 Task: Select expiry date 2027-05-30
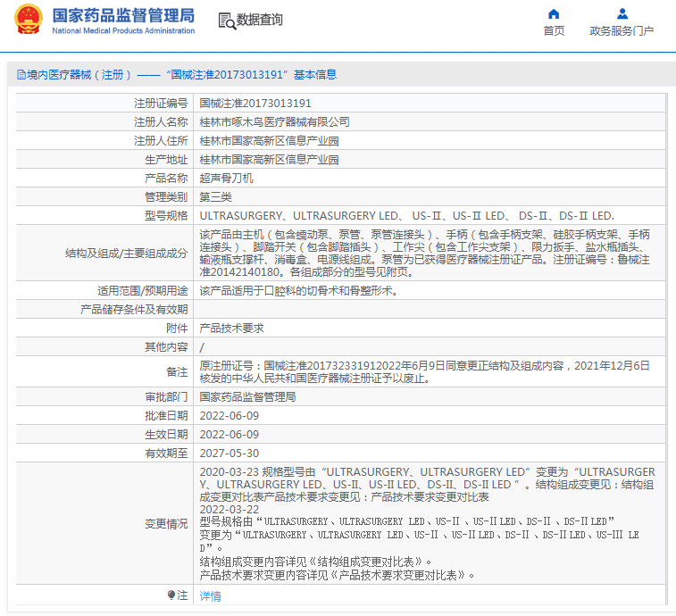click(229, 453)
